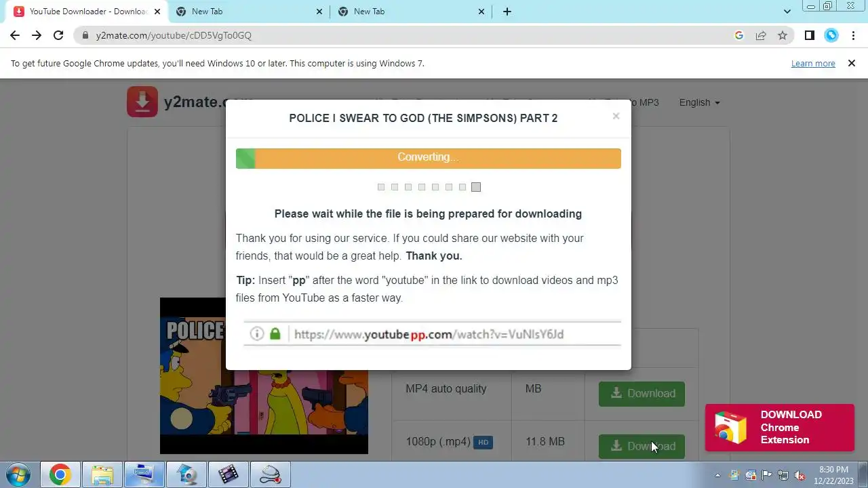Close the third New Tab
This screenshot has width=868, height=488.
click(x=481, y=12)
